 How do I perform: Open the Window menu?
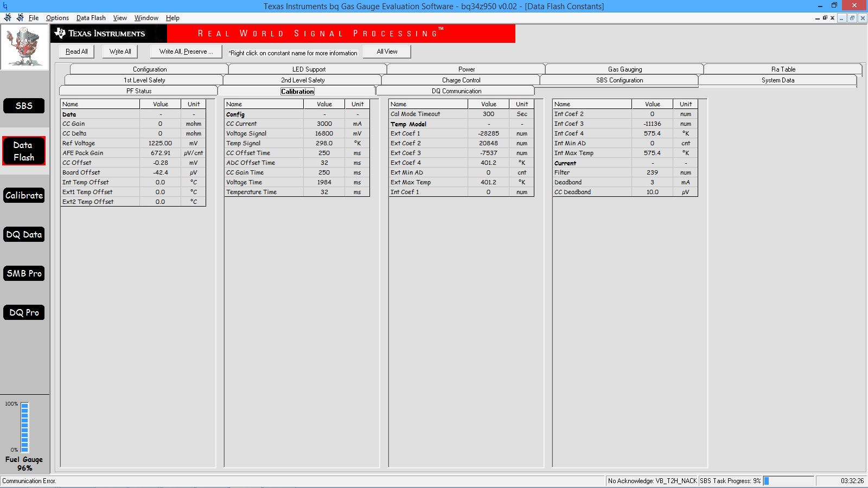point(146,18)
